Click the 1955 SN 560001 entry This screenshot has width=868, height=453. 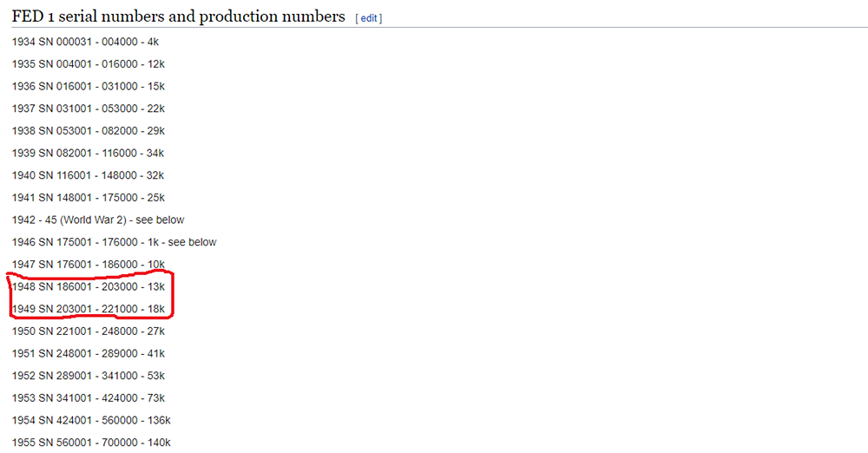(x=91, y=443)
